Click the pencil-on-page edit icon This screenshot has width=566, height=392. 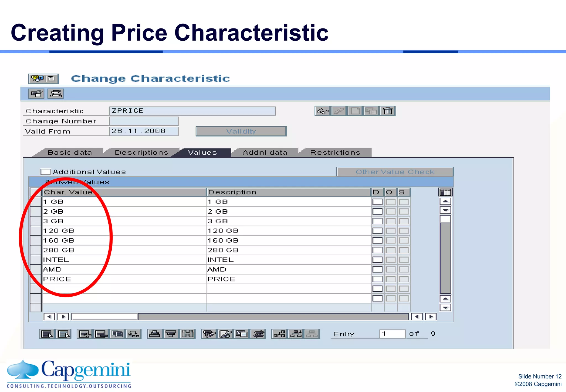tap(226, 334)
